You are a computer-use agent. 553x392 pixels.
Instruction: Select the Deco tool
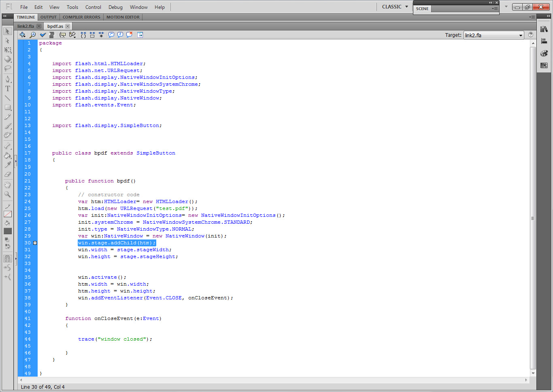tap(7, 135)
